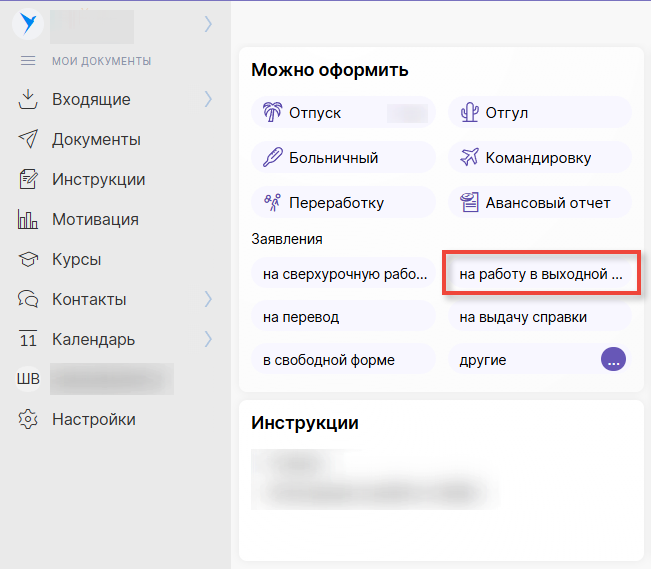Image resolution: width=651 pixels, height=569 pixels.
Task: Click the blue bird app logo
Action: pyautogui.click(x=28, y=23)
